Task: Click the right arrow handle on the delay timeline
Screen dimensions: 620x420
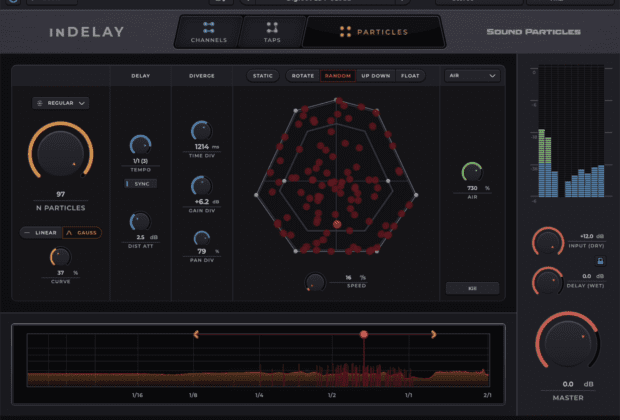Action: [434, 335]
